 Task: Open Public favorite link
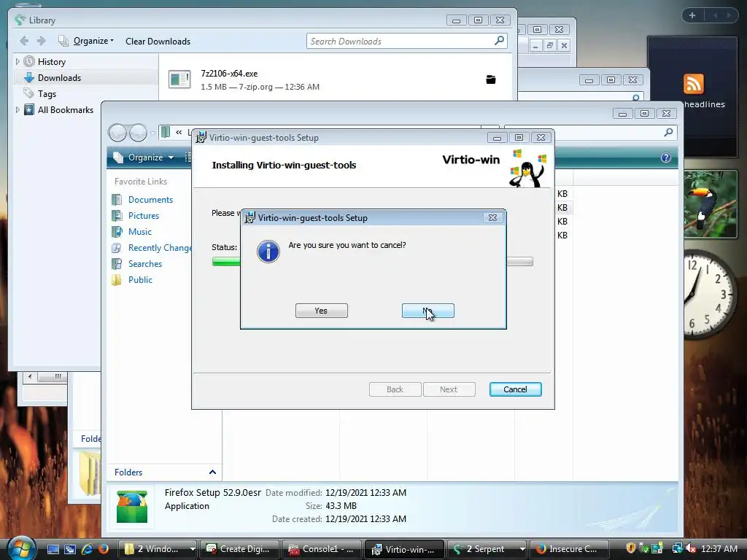[x=140, y=279]
